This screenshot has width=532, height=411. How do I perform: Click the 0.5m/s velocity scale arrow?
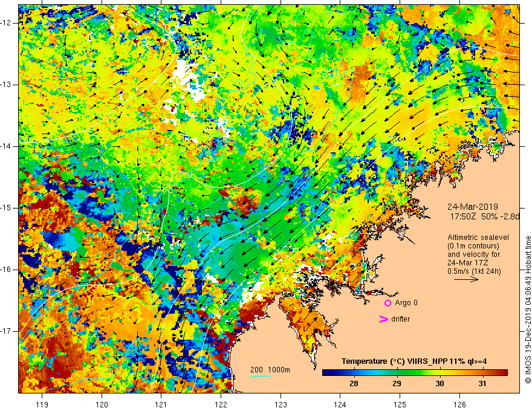point(466,279)
